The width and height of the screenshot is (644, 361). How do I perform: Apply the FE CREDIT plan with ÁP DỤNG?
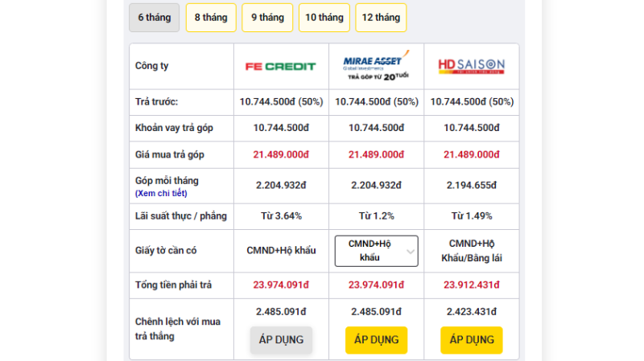[281, 339]
